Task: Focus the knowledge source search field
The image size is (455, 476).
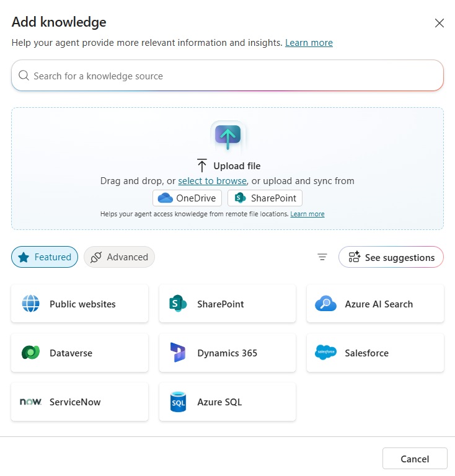Action: (227, 76)
